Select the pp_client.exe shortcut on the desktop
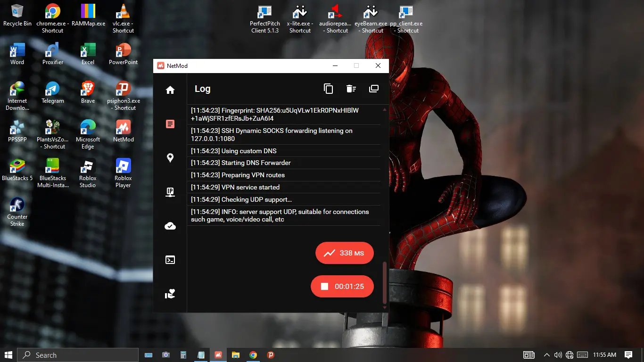This screenshot has width=644, height=362. pos(406,19)
